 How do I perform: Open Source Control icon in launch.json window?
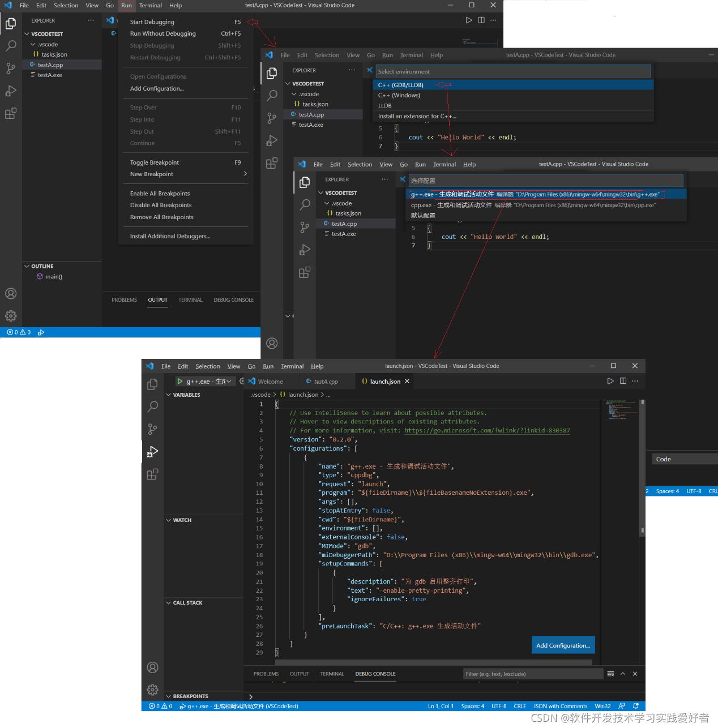[x=152, y=429]
